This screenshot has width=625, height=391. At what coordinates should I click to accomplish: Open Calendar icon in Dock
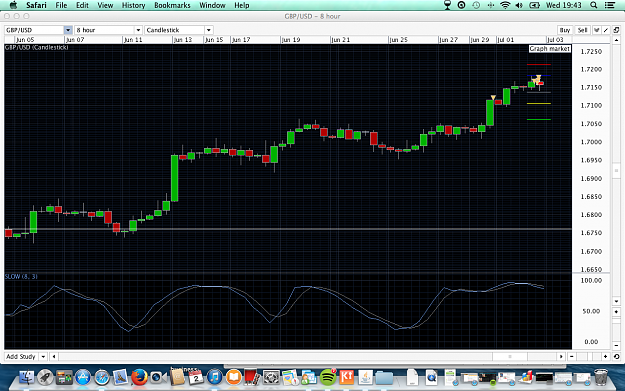point(196,377)
